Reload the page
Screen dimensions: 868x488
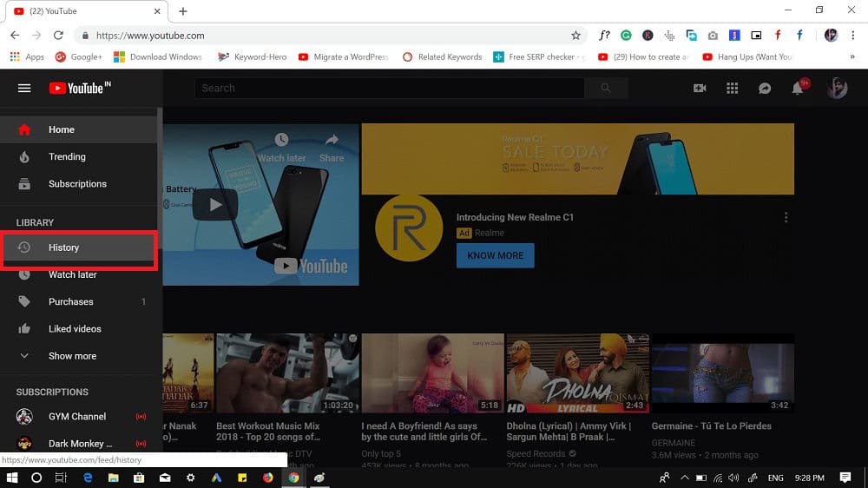tap(58, 36)
